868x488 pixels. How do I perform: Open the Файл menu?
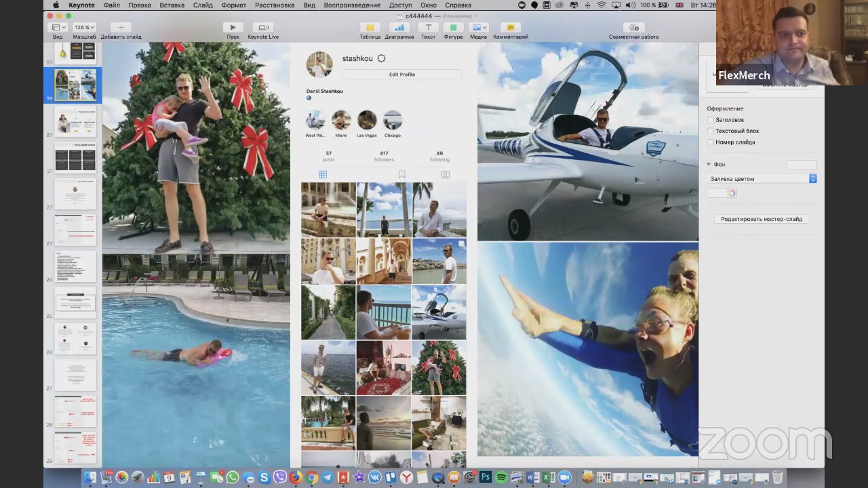[x=112, y=5]
